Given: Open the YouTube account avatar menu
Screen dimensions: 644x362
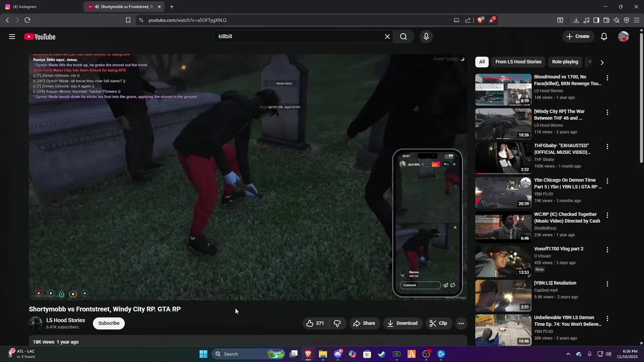Looking at the screenshot, I should (623, 36).
